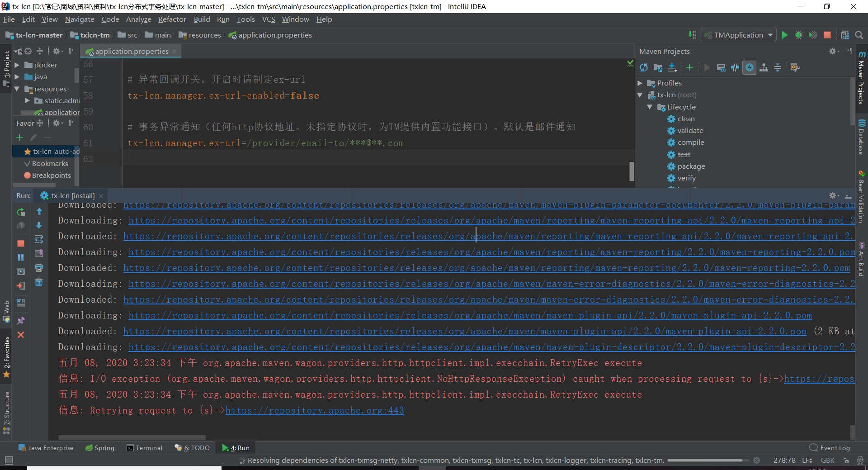Jump down the stack trace in Run console
The image size is (868, 470).
click(x=39, y=225)
